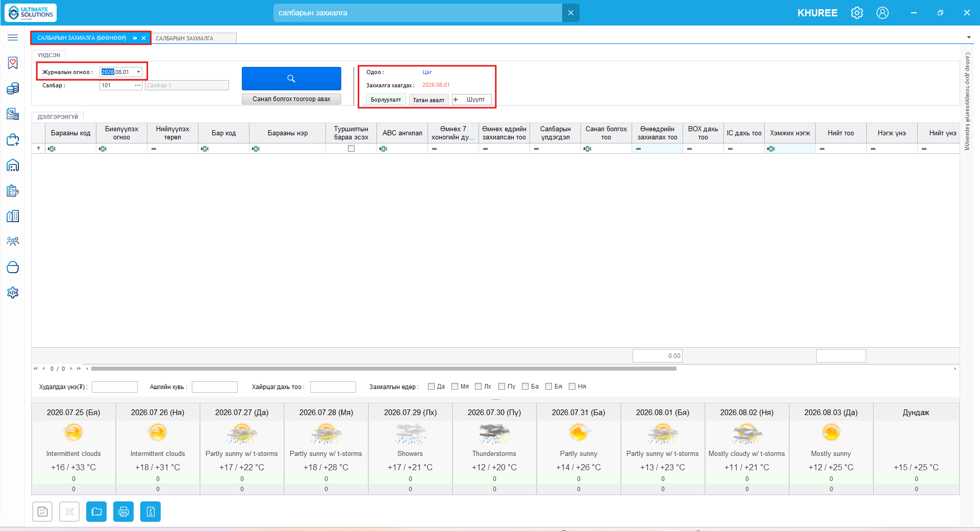
Task: Switch to the САЛБАРЫН ЗАХИАЛГА tab
Action: point(185,38)
